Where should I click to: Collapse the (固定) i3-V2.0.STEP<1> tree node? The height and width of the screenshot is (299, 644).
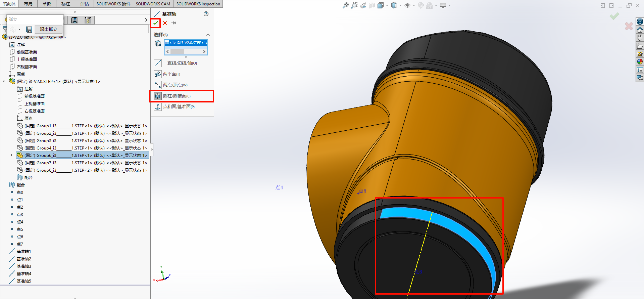click(x=4, y=81)
